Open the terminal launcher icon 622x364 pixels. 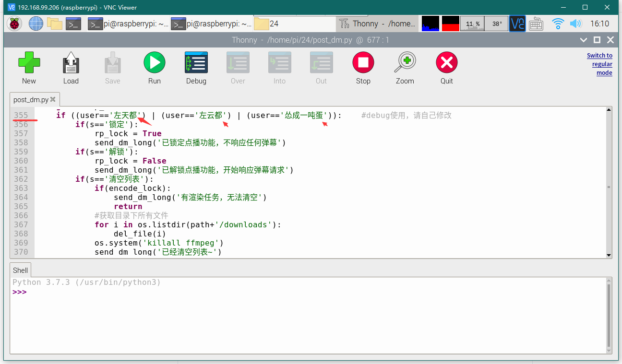pos(73,23)
